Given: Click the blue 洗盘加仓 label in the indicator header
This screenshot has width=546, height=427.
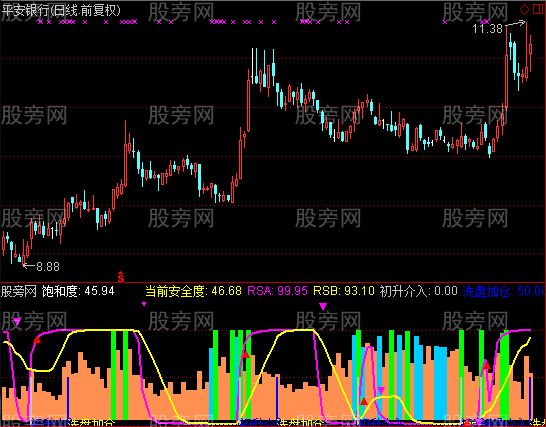Looking at the screenshot, I should tap(486, 291).
